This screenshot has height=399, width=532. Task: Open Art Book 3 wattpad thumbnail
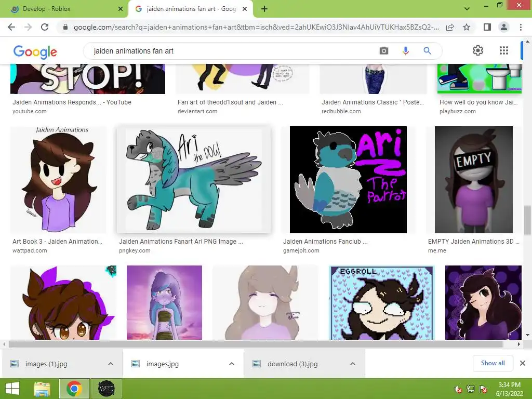pyautogui.click(x=58, y=179)
